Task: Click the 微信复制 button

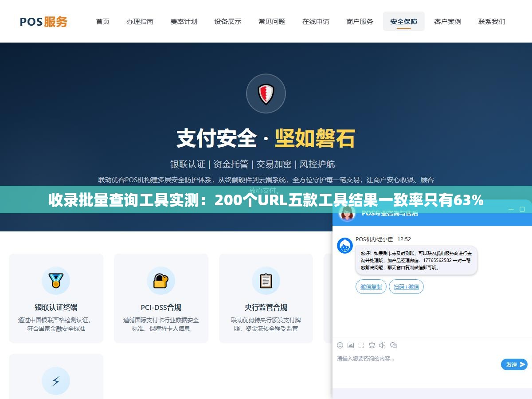Action: (x=371, y=287)
